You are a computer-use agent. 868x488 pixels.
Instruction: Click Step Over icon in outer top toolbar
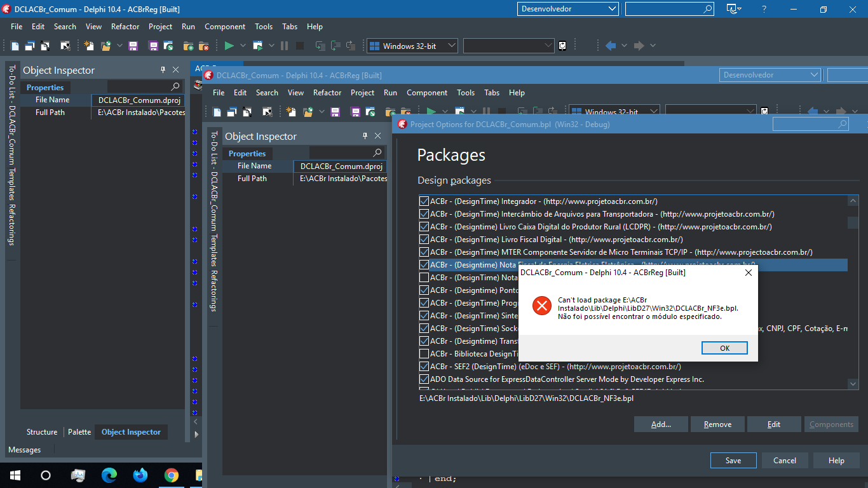(x=336, y=46)
